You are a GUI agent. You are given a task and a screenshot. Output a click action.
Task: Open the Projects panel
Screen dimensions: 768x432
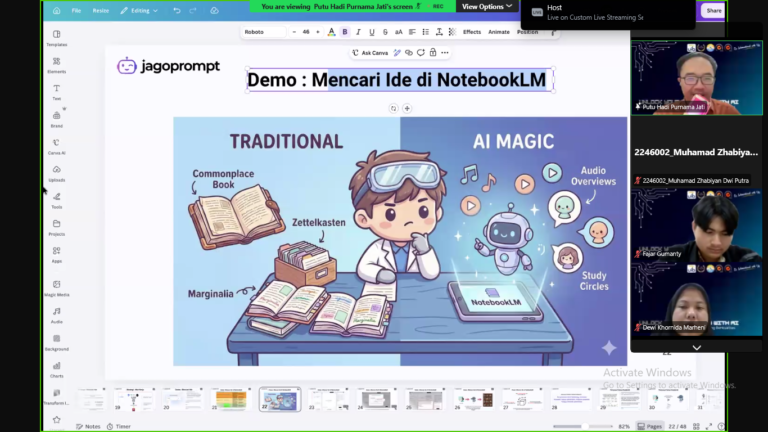[57, 228]
